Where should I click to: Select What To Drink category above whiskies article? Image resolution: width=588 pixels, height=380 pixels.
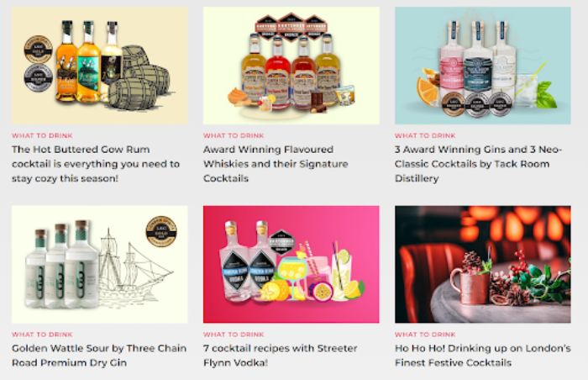[x=234, y=135]
